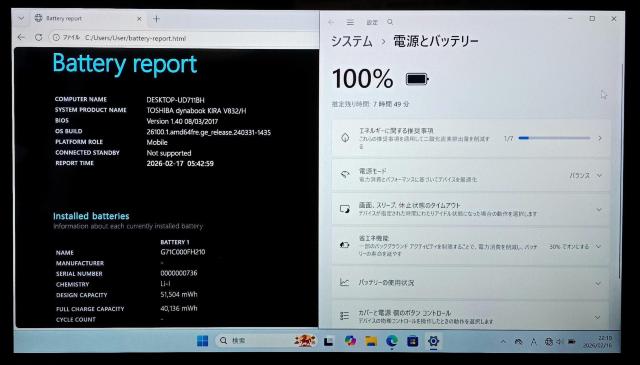Open the Windows Start menu

coord(202,341)
